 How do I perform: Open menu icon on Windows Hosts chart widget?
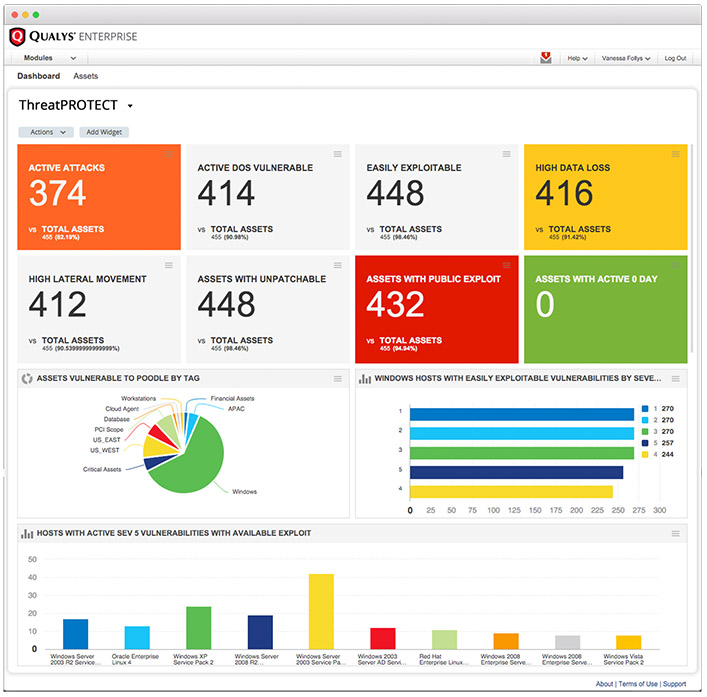click(677, 378)
